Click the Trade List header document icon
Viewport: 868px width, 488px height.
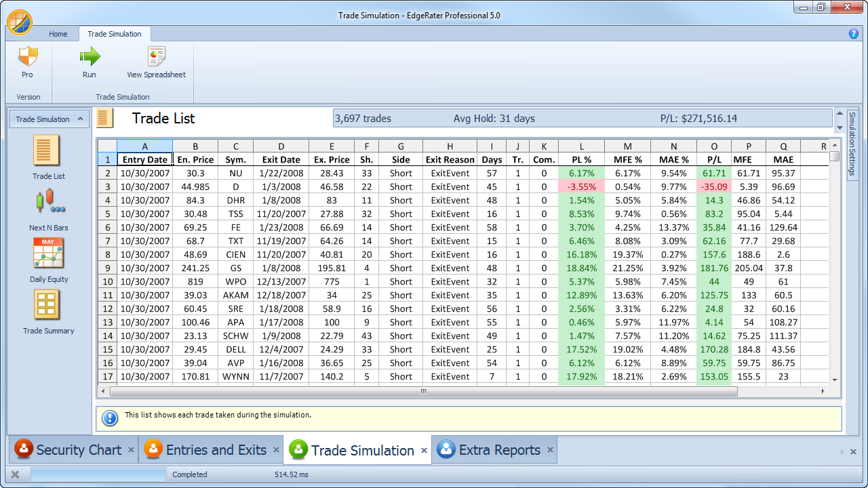coord(105,118)
